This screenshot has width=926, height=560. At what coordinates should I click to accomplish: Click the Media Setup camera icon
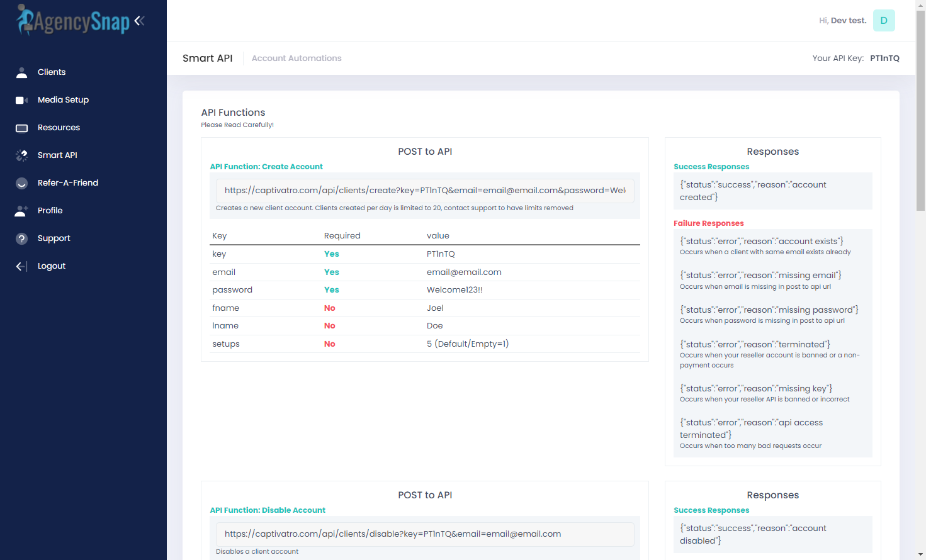tap(21, 100)
